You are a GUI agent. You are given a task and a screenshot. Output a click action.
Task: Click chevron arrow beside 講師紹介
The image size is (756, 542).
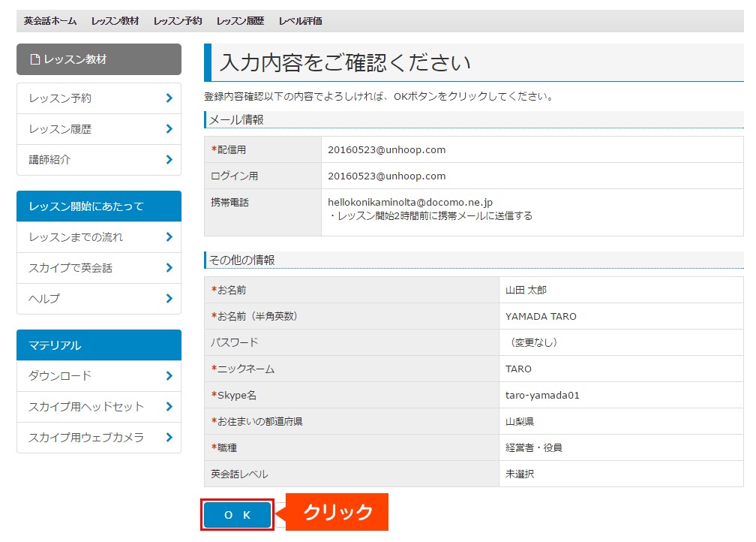click(x=169, y=160)
